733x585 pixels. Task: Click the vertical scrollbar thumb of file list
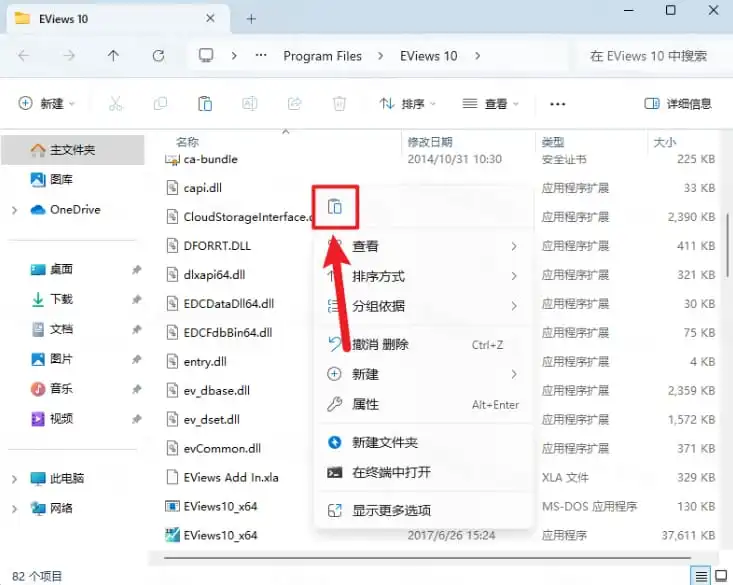(x=728, y=246)
